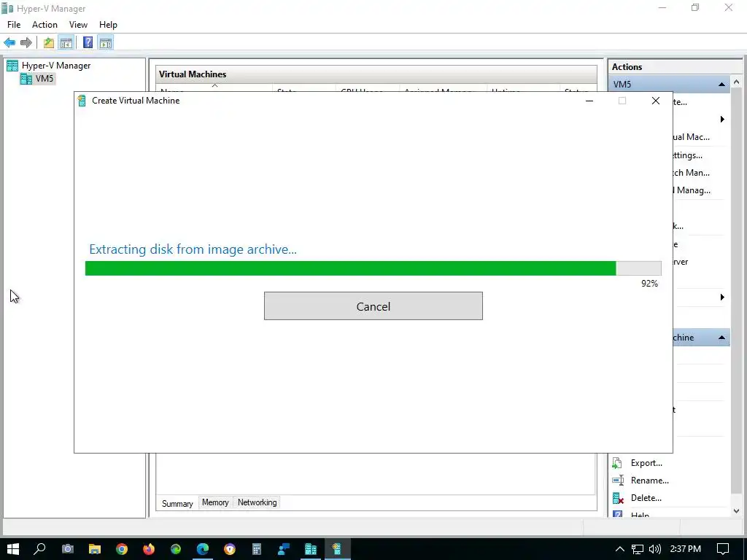Open the notification center icon
The height and width of the screenshot is (560, 747).
pyautogui.click(x=723, y=549)
